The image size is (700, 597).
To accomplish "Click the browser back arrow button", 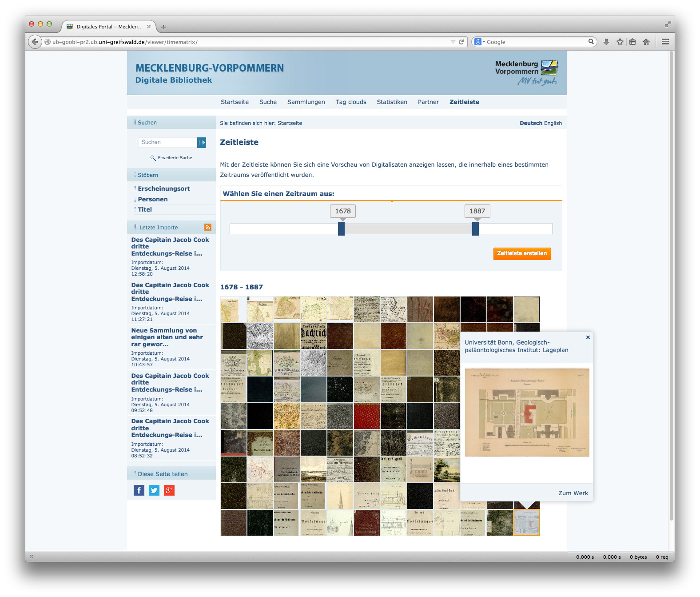I will pyautogui.click(x=35, y=42).
